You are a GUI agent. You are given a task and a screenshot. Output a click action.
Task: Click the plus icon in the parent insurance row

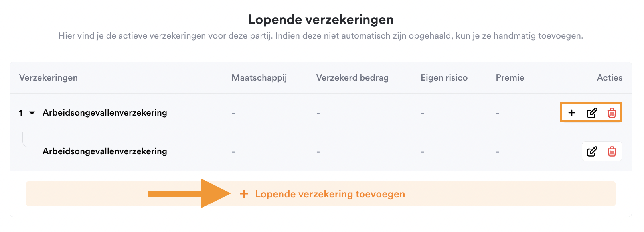pyautogui.click(x=571, y=113)
